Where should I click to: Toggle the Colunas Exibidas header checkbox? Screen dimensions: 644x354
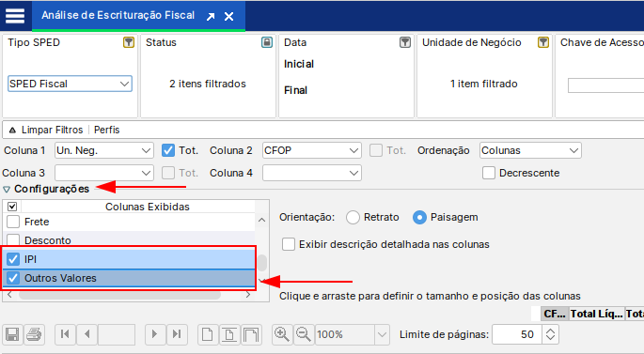click(12, 207)
